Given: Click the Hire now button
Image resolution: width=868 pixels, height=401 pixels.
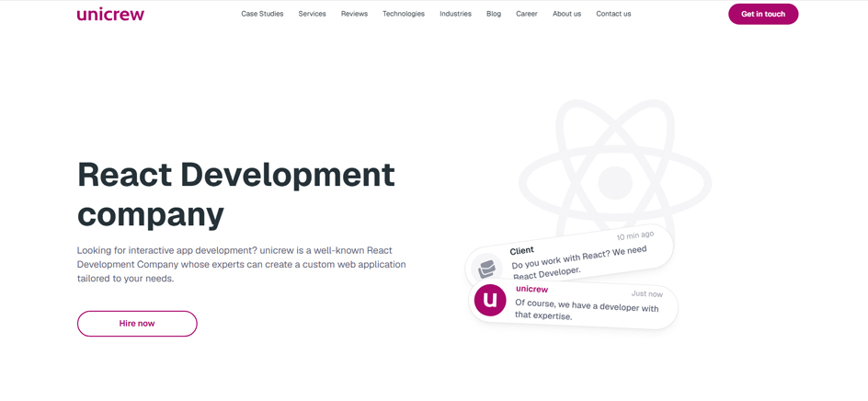Looking at the screenshot, I should click(x=137, y=324).
